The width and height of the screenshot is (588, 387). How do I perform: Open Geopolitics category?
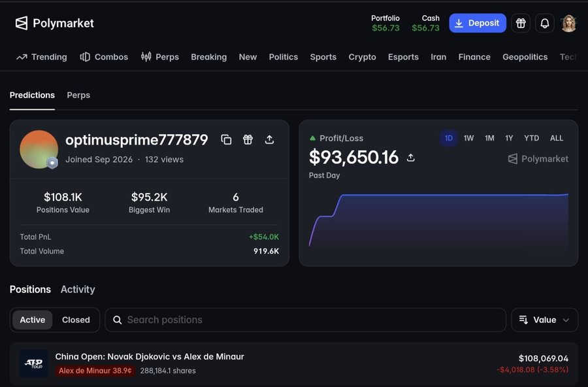(525, 57)
